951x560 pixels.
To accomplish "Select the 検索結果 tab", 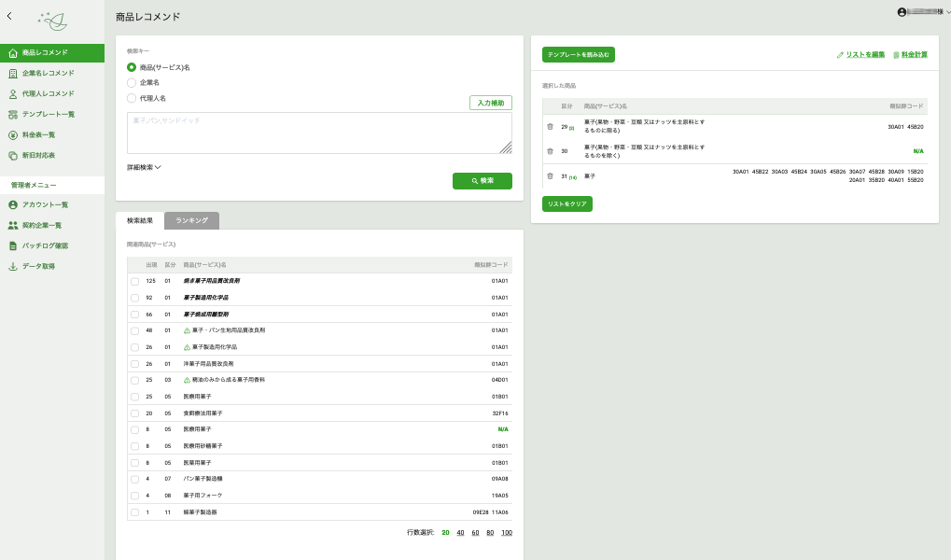I will pos(140,220).
